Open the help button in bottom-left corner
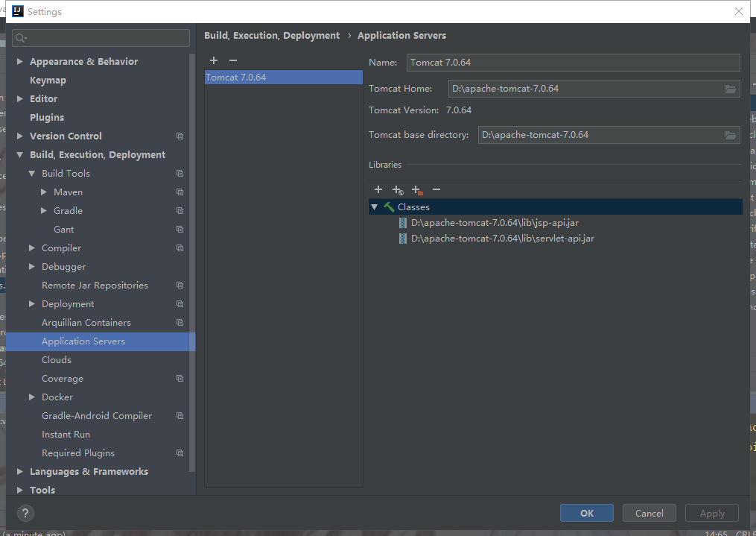756x536 pixels. tap(25, 513)
